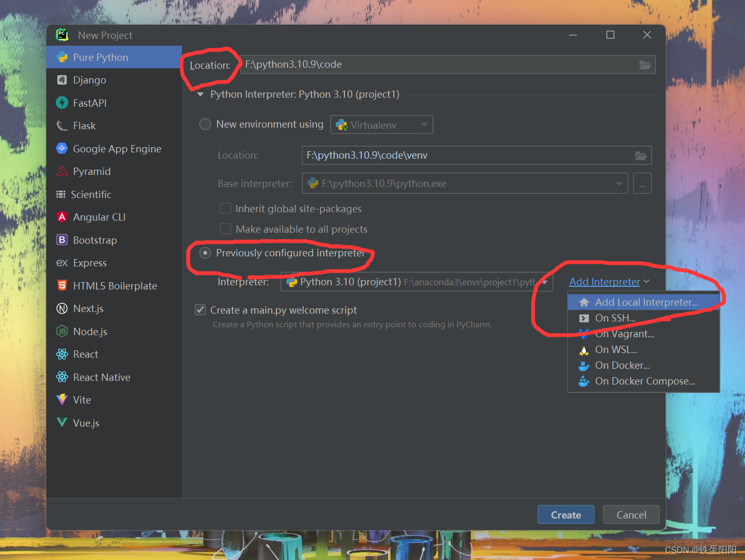Enable Inherit global site-packages checkbox
The image size is (745, 560).
[x=226, y=209]
